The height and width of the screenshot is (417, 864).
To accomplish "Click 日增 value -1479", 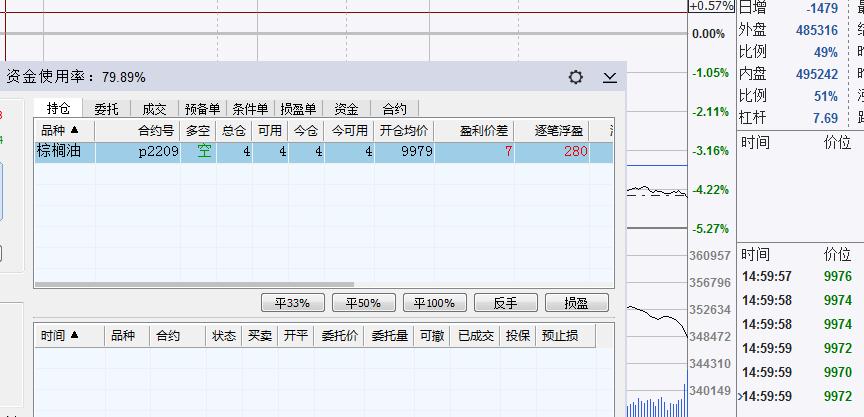I will coord(822,8).
